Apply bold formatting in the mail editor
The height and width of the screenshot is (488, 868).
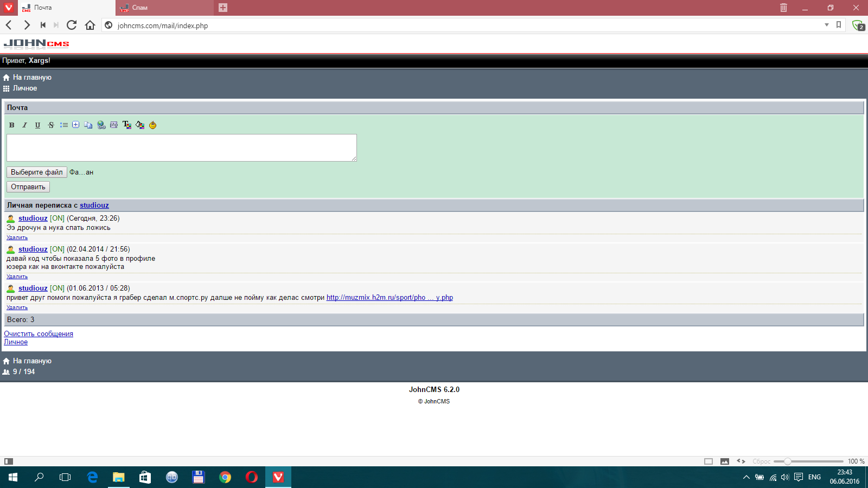click(x=11, y=125)
